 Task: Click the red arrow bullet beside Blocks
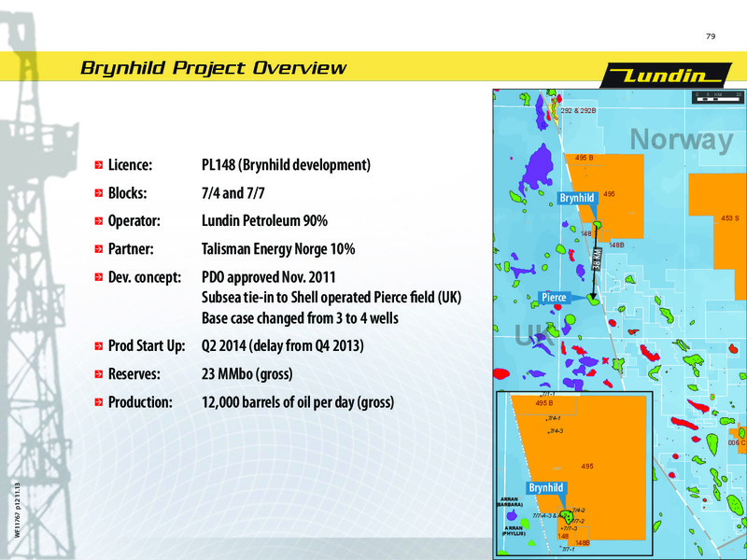point(99,193)
